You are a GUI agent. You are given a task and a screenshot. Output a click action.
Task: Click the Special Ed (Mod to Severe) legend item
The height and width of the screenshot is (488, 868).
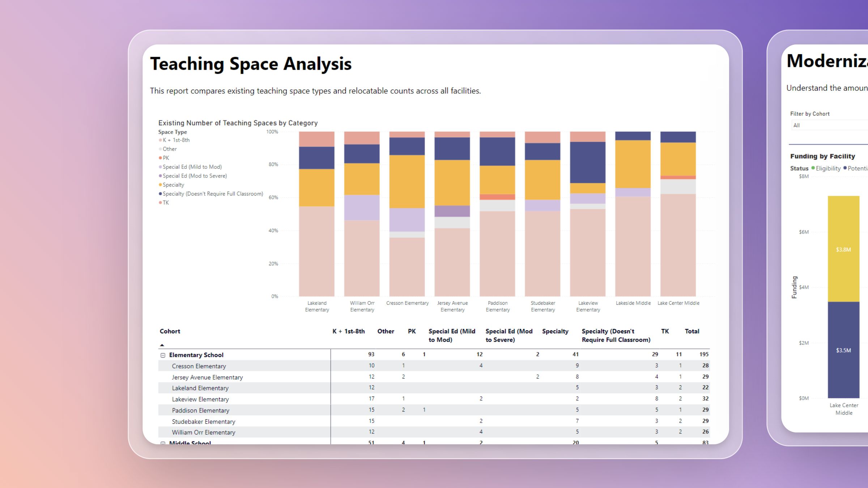pos(195,176)
